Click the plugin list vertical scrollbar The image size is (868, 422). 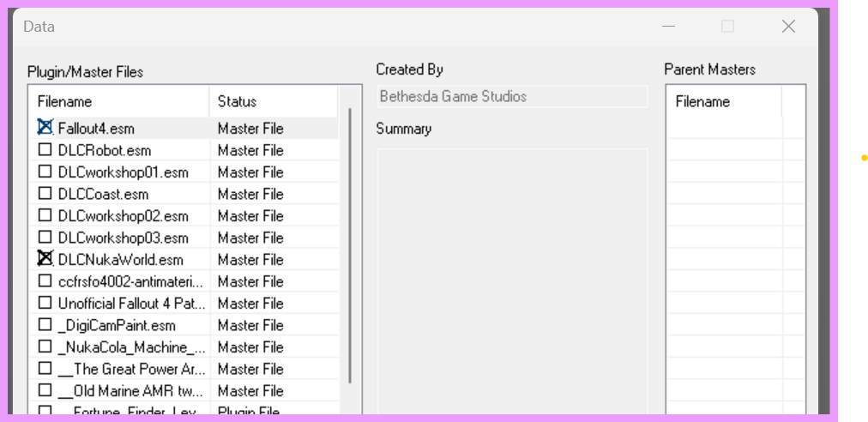pos(350,246)
